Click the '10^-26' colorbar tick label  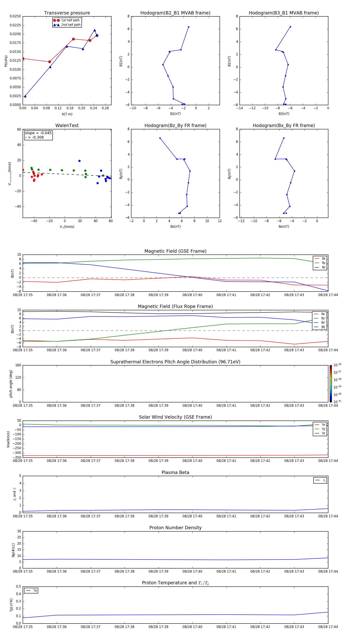click(337, 365)
